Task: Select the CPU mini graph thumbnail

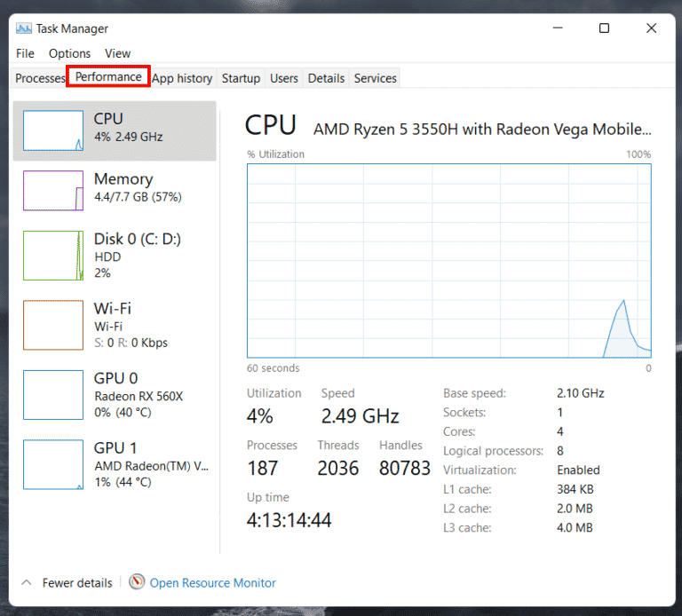Action: pyautogui.click(x=53, y=130)
